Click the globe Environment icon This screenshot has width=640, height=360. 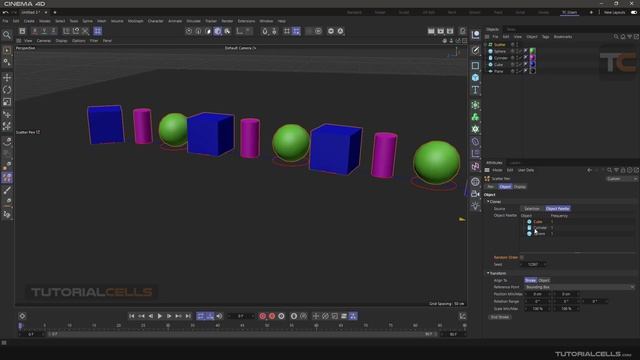[476, 182]
